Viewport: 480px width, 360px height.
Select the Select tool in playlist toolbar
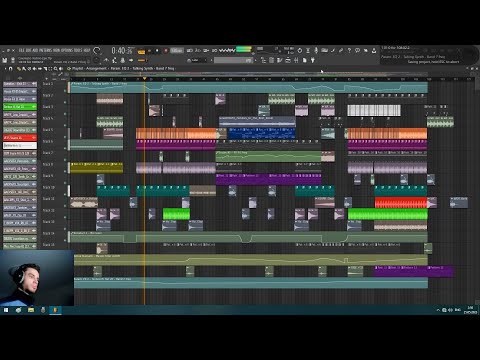coord(50,68)
